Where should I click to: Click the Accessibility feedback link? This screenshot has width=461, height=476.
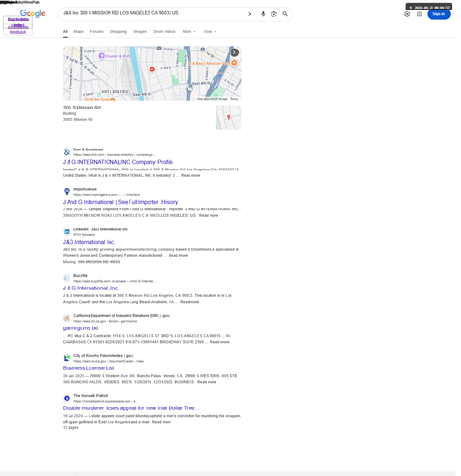point(18,30)
